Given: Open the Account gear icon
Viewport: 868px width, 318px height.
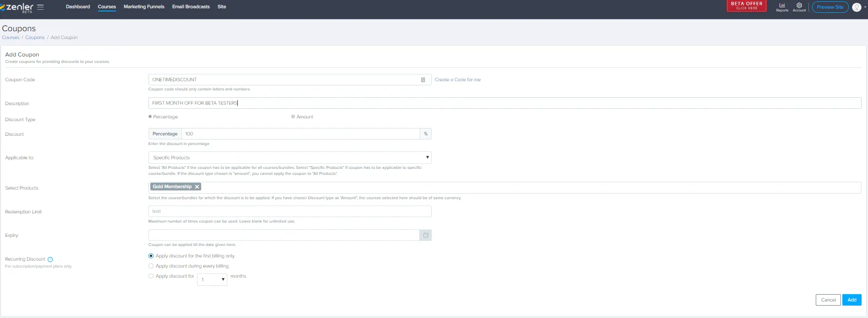Looking at the screenshot, I should point(799,7).
